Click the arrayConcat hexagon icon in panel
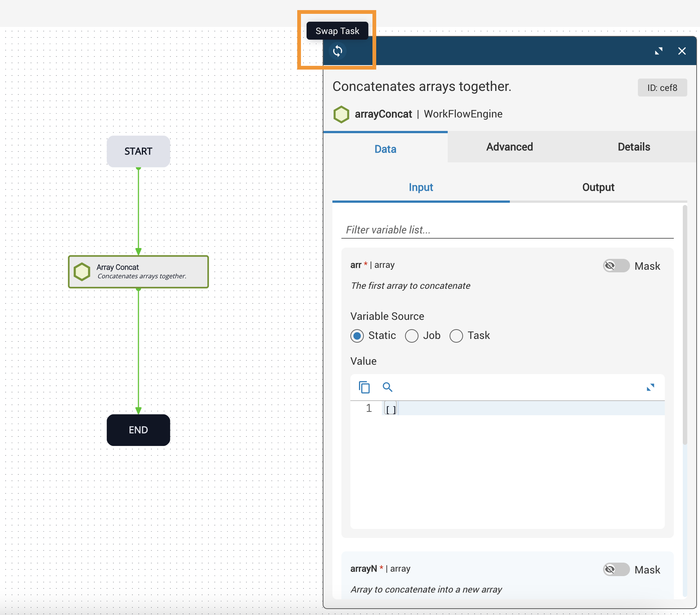700x615 pixels. coord(341,114)
